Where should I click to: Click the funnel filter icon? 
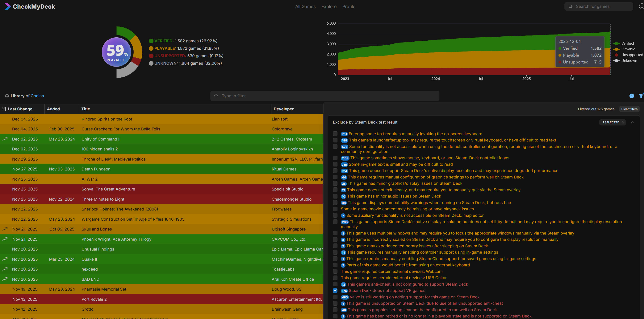[641, 96]
